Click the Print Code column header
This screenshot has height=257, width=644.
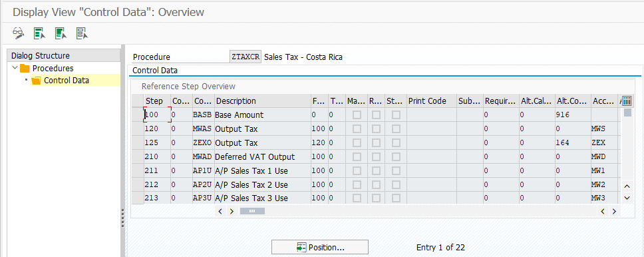coord(432,101)
